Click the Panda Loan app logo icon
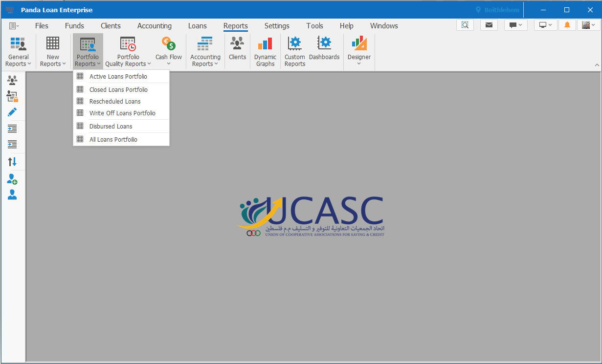The image size is (602, 364). pos(10,10)
